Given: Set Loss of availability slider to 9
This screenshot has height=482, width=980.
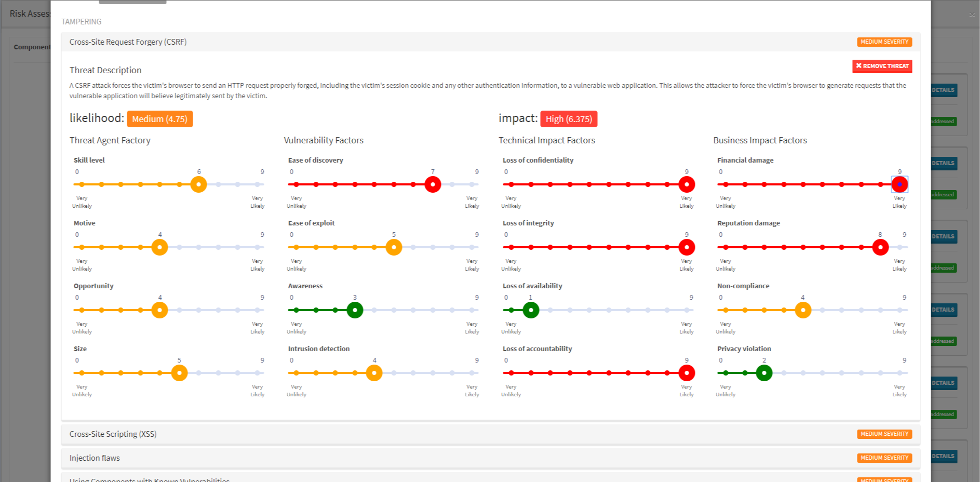Looking at the screenshot, I should coord(687,310).
